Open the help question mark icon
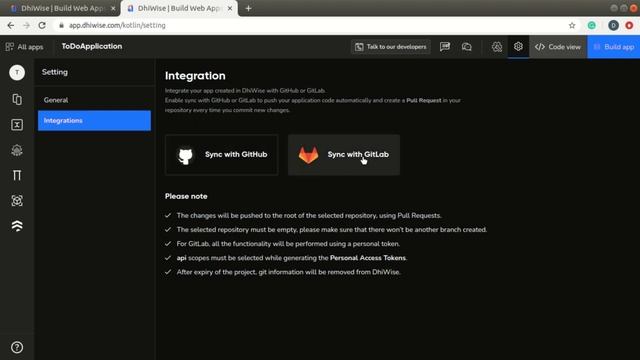The width and height of the screenshot is (640, 360). pyautogui.click(x=17, y=347)
